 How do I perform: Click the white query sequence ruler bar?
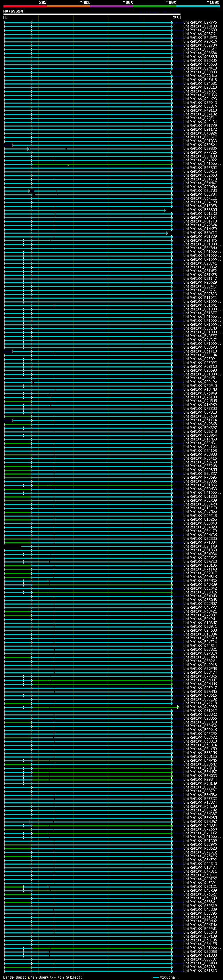click(92, 15)
